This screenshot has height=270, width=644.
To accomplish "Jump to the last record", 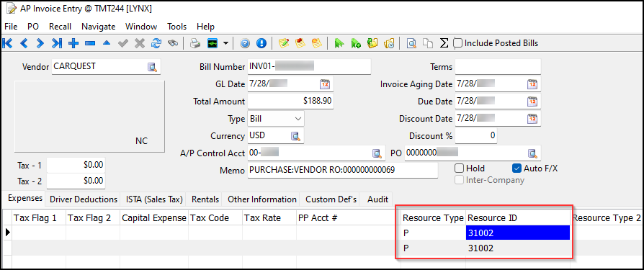I will pyautogui.click(x=57, y=43).
